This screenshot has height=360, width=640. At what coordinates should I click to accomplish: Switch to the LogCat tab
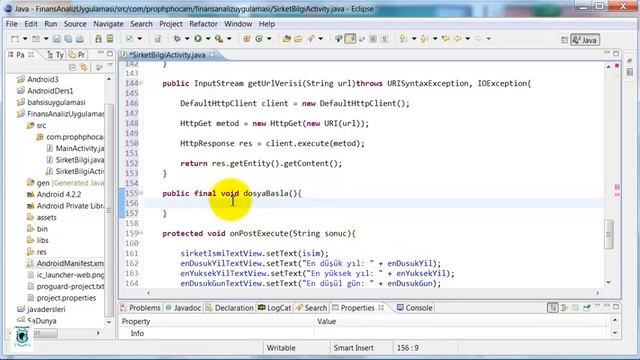pyautogui.click(x=275, y=308)
